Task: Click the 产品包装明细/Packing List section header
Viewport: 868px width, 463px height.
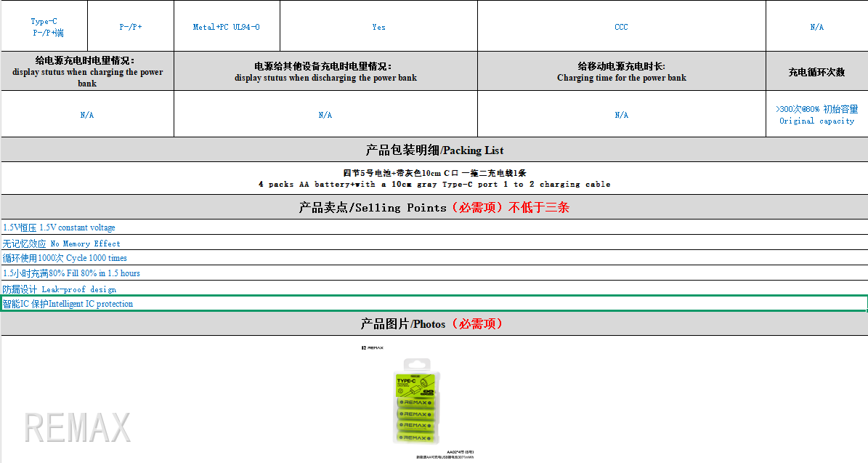Action: point(434,150)
